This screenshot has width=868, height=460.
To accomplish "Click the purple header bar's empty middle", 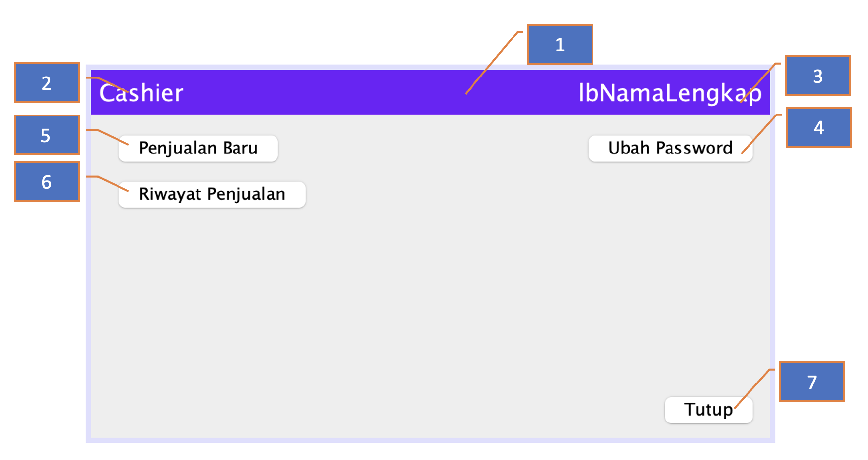I will tap(380, 92).
